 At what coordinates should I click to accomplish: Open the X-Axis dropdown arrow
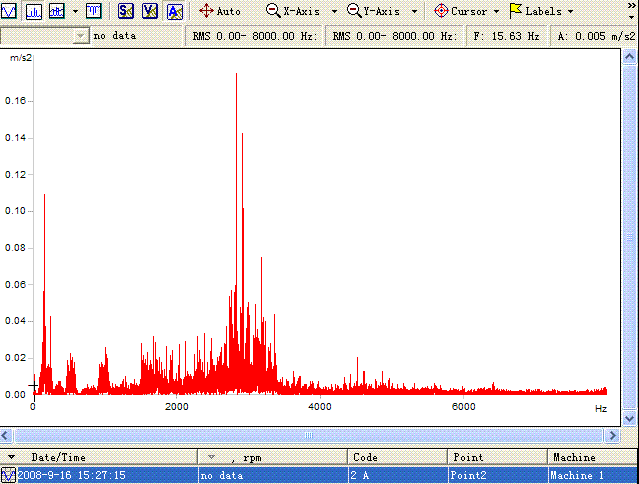click(x=335, y=11)
